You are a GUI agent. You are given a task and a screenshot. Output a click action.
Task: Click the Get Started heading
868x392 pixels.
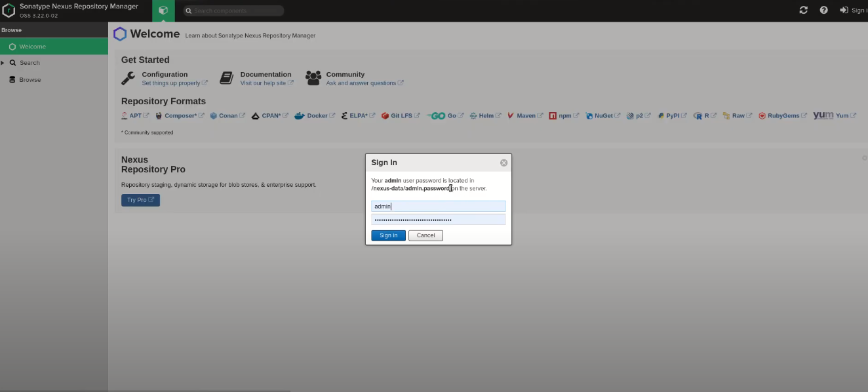click(145, 60)
